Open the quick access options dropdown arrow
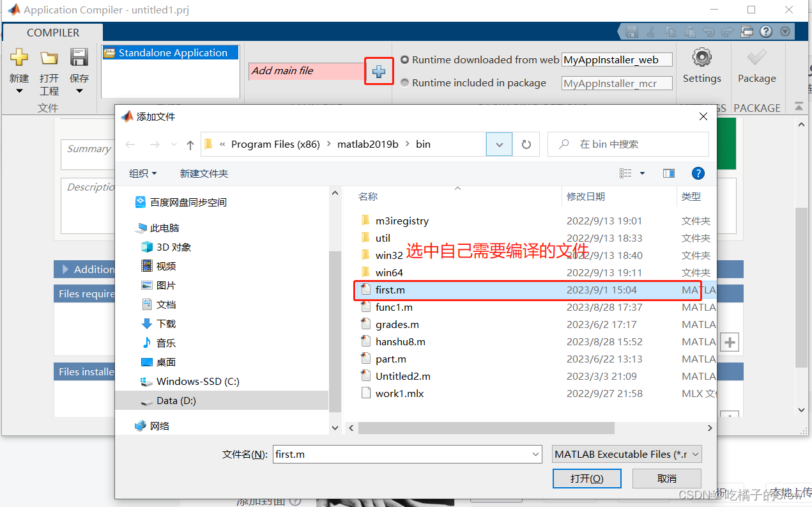812x507 pixels. tap(785, 31)
